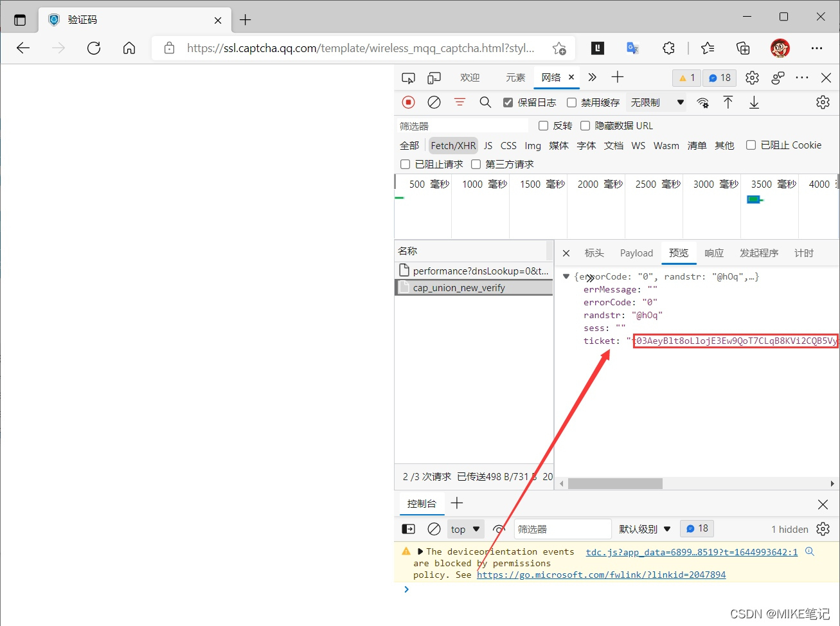
Task: Stop recording network log
Action: 408,102
